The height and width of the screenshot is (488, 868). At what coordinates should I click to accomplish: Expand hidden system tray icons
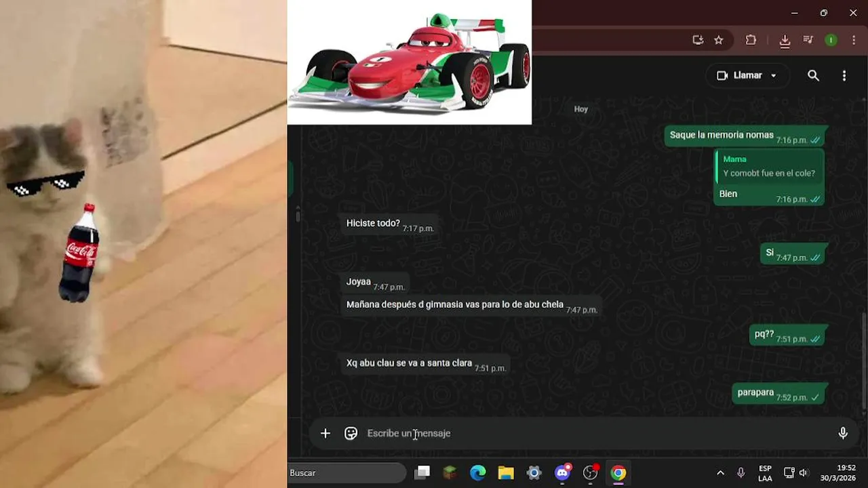(720, 472)
